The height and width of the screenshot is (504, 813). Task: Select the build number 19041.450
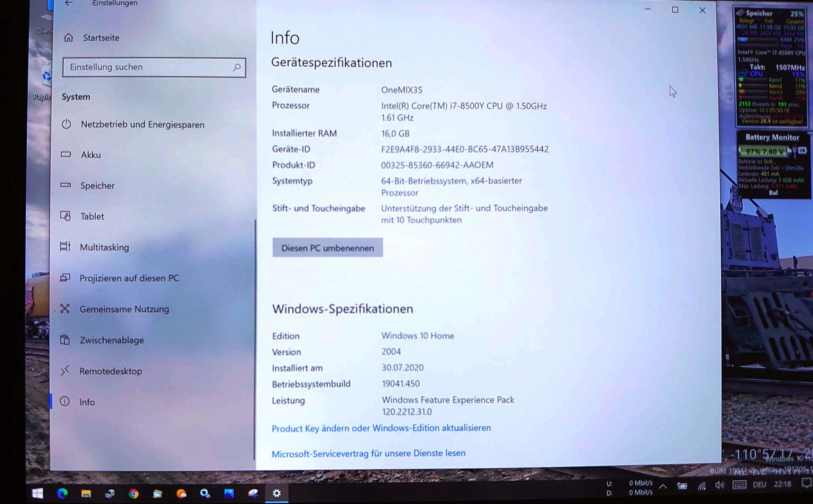(x=401, y=384)
